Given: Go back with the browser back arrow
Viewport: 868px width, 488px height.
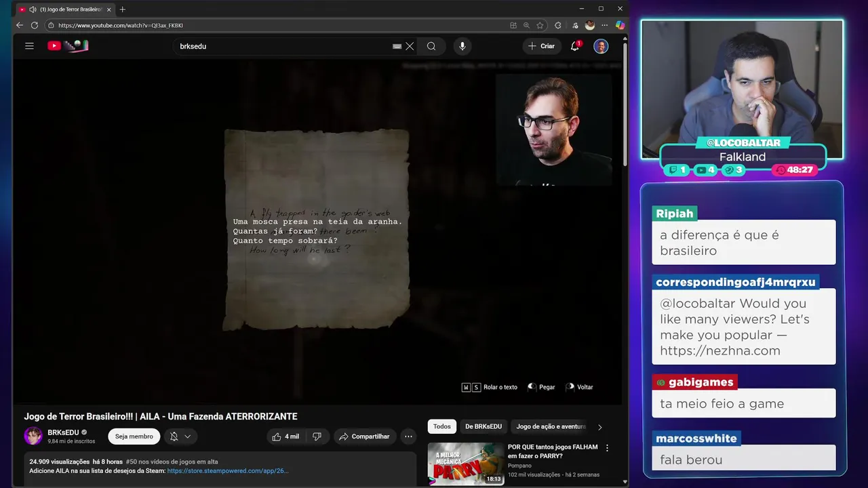Looking at the screenshot, I should pyautogui.click(x=20, y=25).
